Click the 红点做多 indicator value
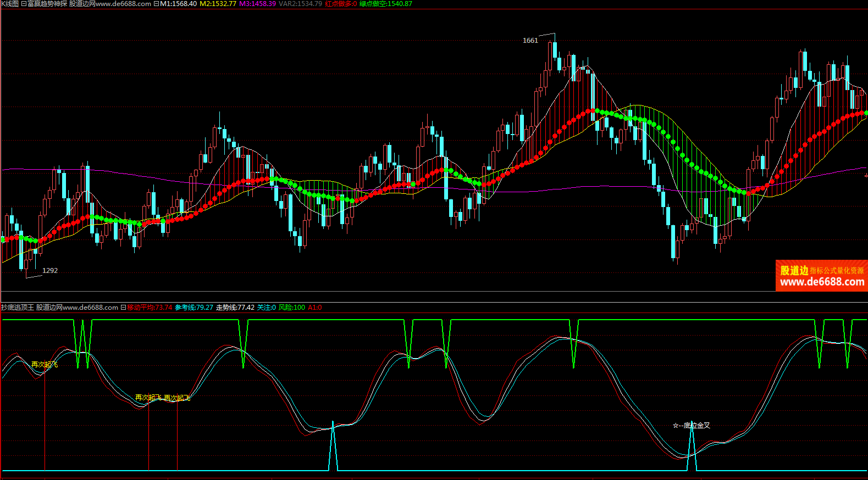868x480 pixels. pos(341,4)
